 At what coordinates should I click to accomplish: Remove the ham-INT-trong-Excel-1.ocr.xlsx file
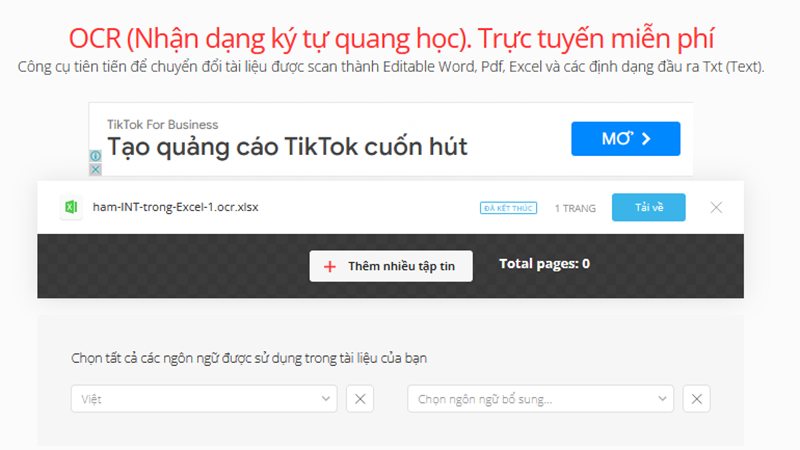[x=716, y=208]
